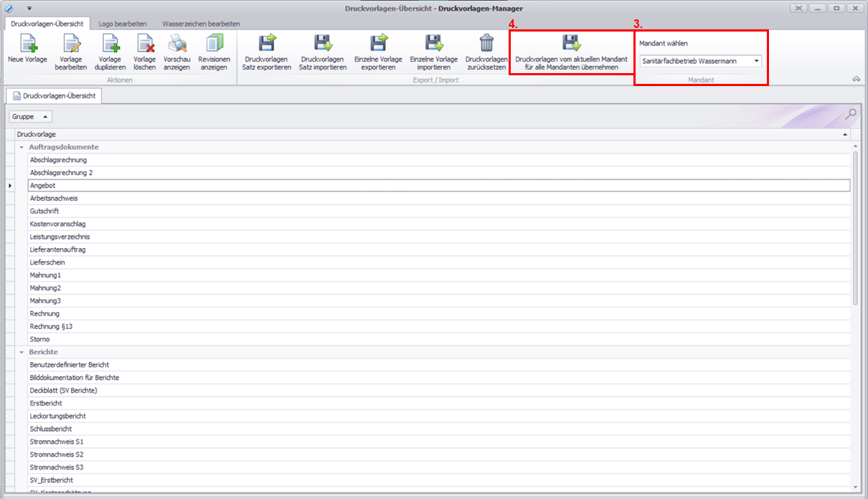Switch to Wasserzeichen bearbeiten tab
868x499 pixels.
pyautogui.click(x=201, y=24)
